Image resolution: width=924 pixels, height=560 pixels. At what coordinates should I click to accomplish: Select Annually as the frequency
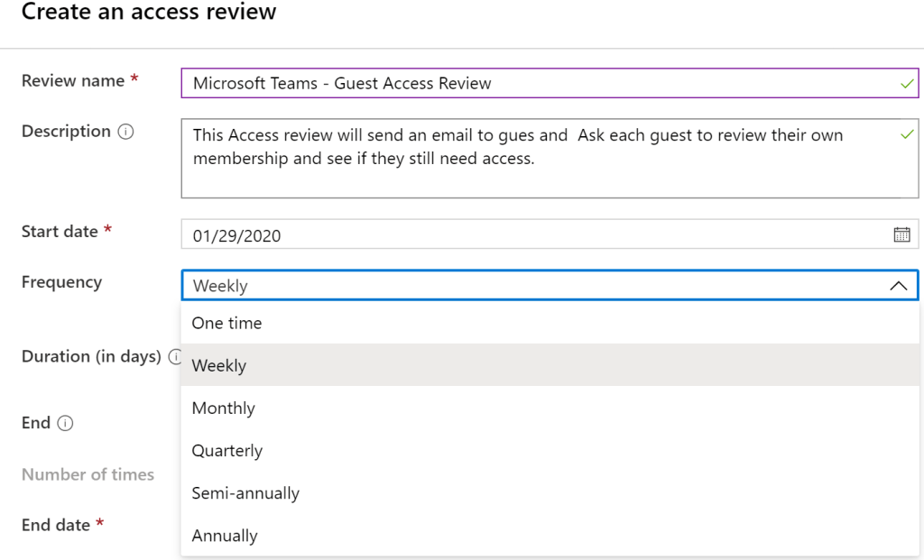click(225, 536)
